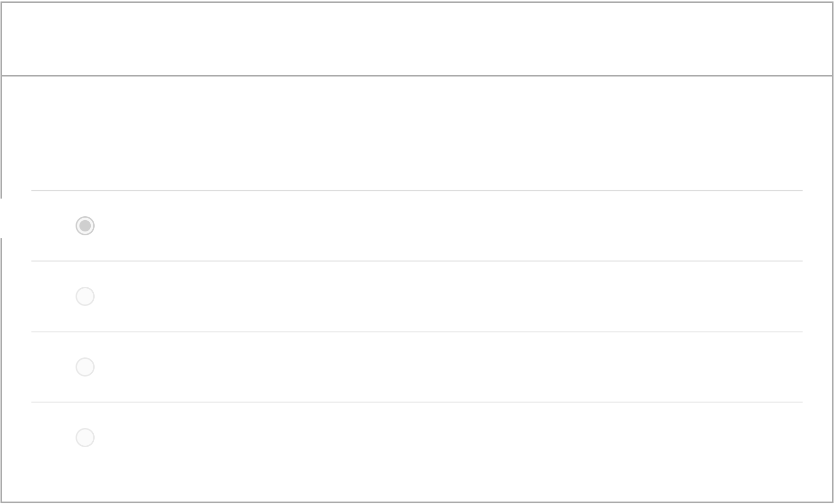Switch selection to the empty radio below the selected one
This screenshot has width=834, height=504.
(85, 296)
